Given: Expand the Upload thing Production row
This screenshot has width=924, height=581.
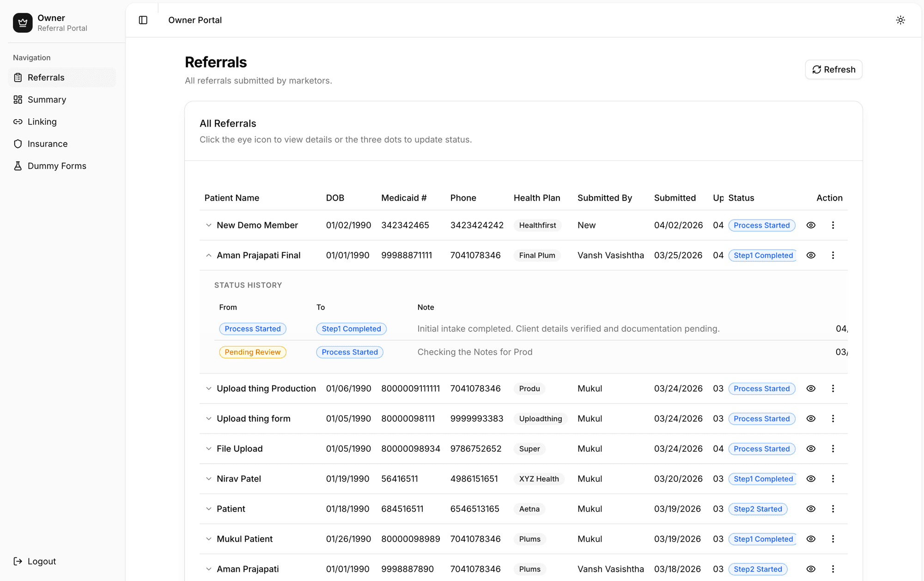Looking at the screenshot, I should (x=208, y=389).
